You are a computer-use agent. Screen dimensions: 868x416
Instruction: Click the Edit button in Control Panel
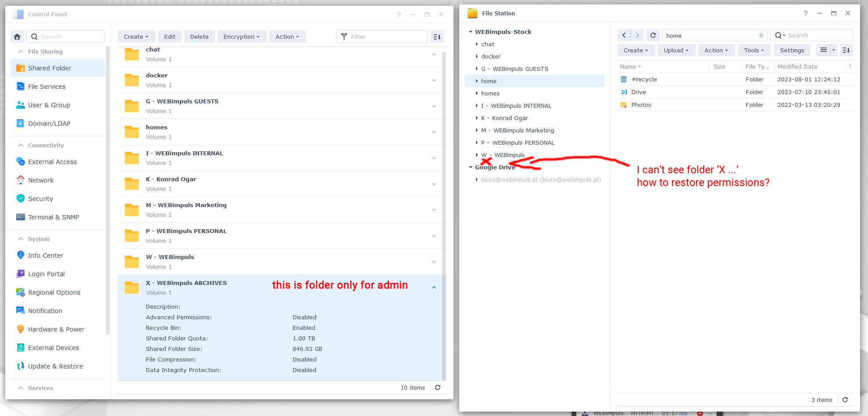pyautogui.click(x=170, y=36)
